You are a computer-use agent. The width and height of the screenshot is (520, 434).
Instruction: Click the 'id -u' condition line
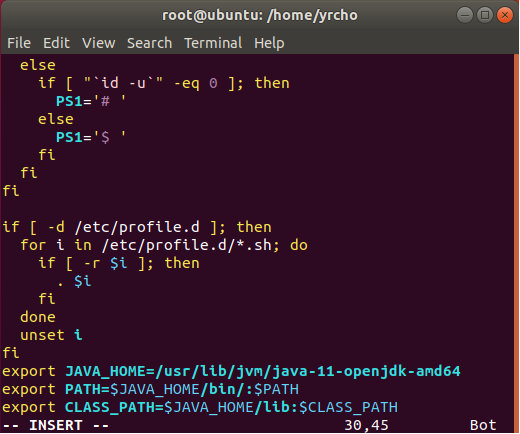(x=164, y=83)
